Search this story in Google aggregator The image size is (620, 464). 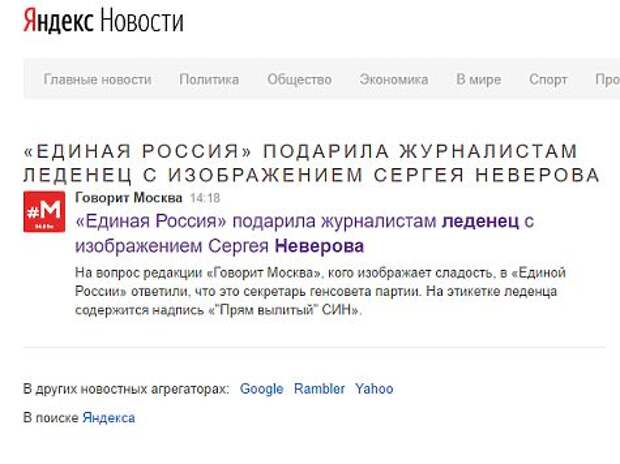pyautogui.click(x=261, y=389)
